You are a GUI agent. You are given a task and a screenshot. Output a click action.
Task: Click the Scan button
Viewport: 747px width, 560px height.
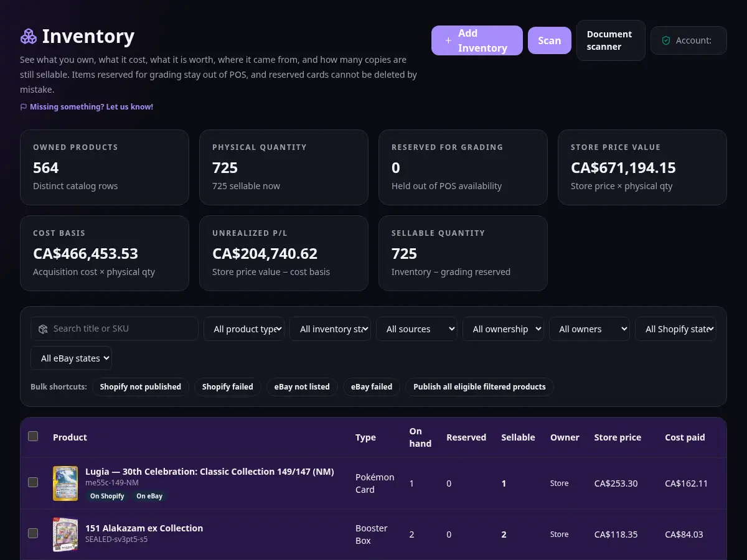550,40
